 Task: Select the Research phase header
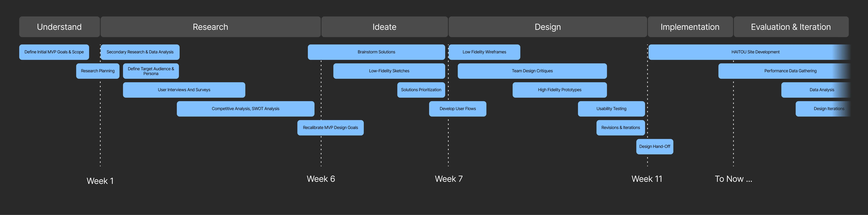click(211, 27)
